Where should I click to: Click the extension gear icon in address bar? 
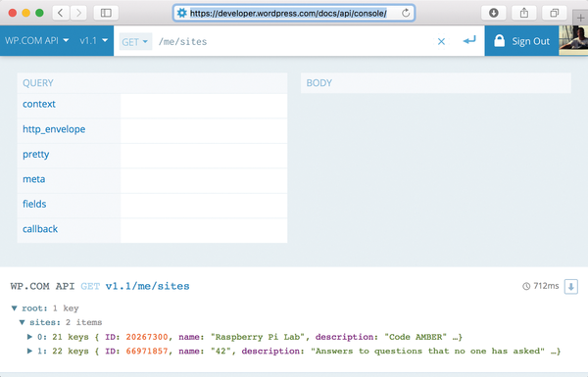pyautogui.click(x=182, y=13)
